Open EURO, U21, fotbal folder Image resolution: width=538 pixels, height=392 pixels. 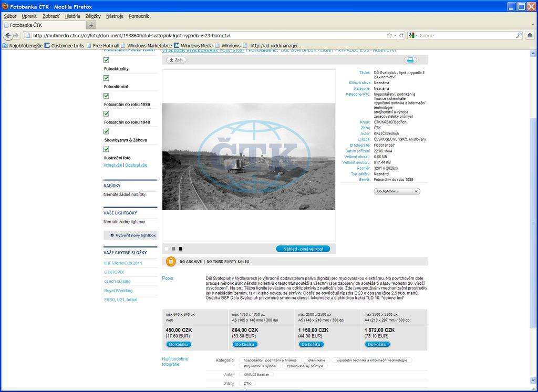click(x=120, y=300)
